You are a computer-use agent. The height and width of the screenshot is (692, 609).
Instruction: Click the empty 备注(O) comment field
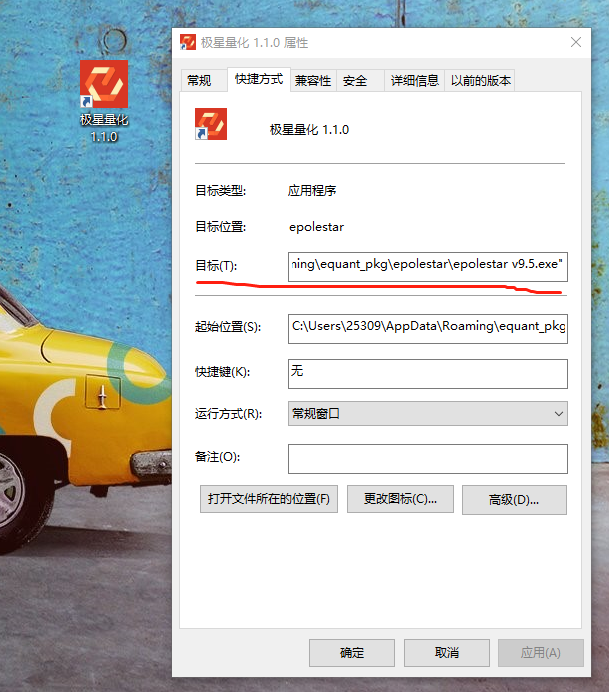(428, 459)
